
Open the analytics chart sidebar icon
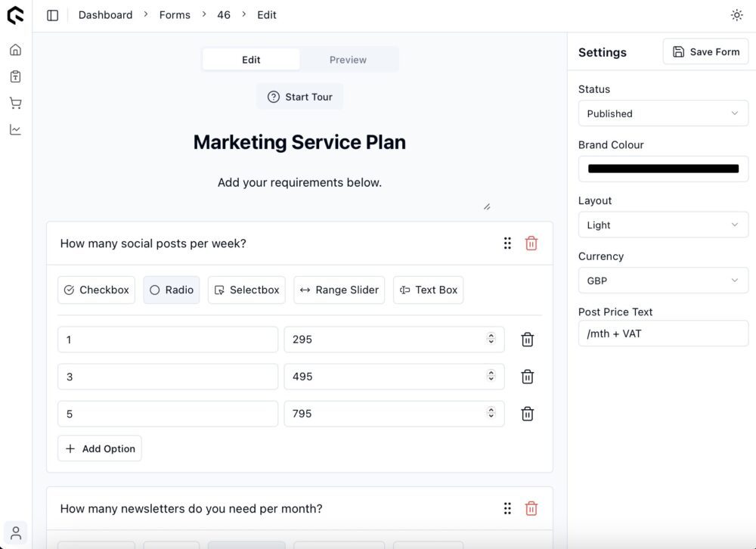tap(15, 129)
